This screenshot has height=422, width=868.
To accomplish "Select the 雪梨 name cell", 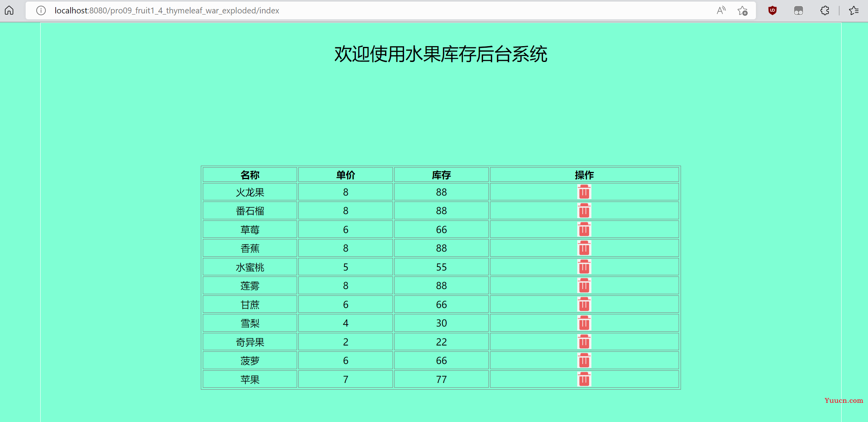I will click(250, 323).
